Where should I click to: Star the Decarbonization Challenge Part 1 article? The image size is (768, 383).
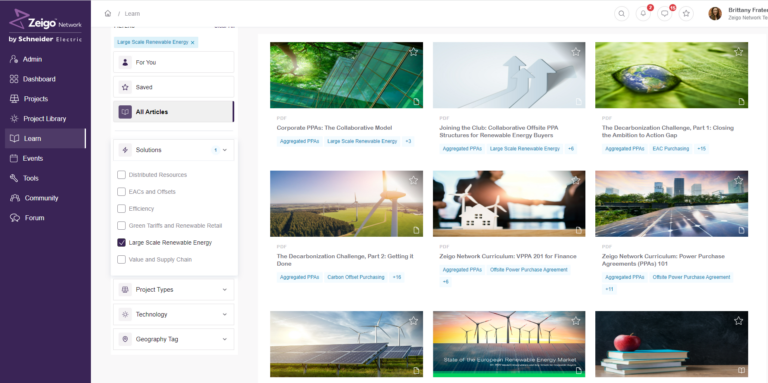(x=739, y=51)
